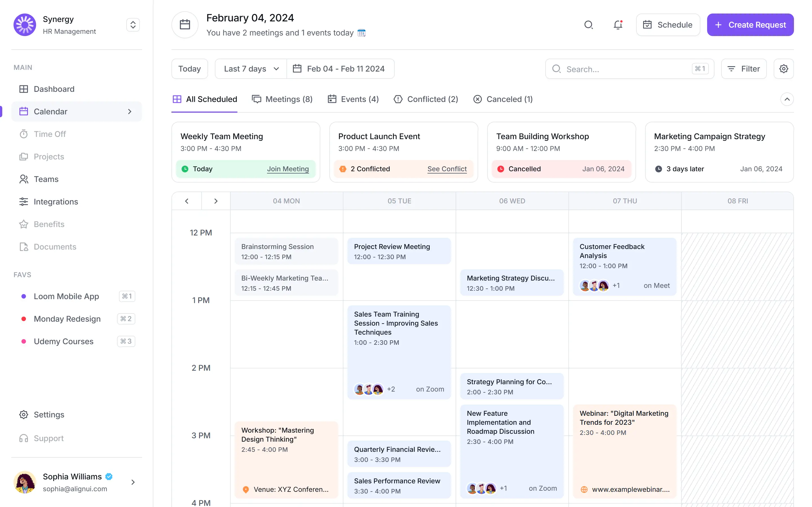Click the Join Meeting link

coord(288,169)
